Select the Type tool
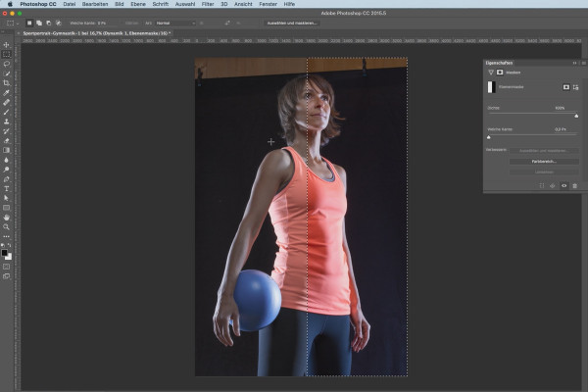This screenshot has height=392, width=588. [7, 189]
